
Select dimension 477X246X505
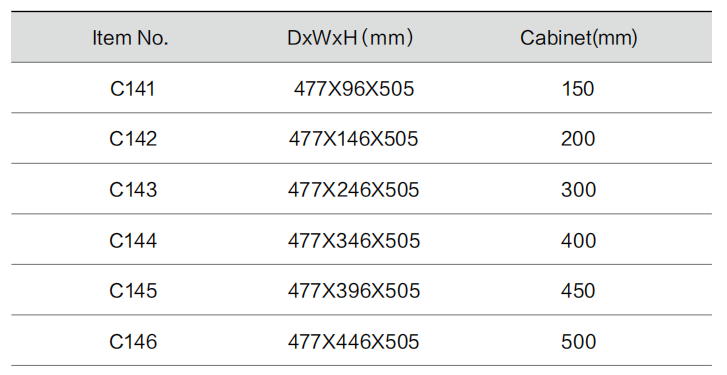[x=353, y=190]
